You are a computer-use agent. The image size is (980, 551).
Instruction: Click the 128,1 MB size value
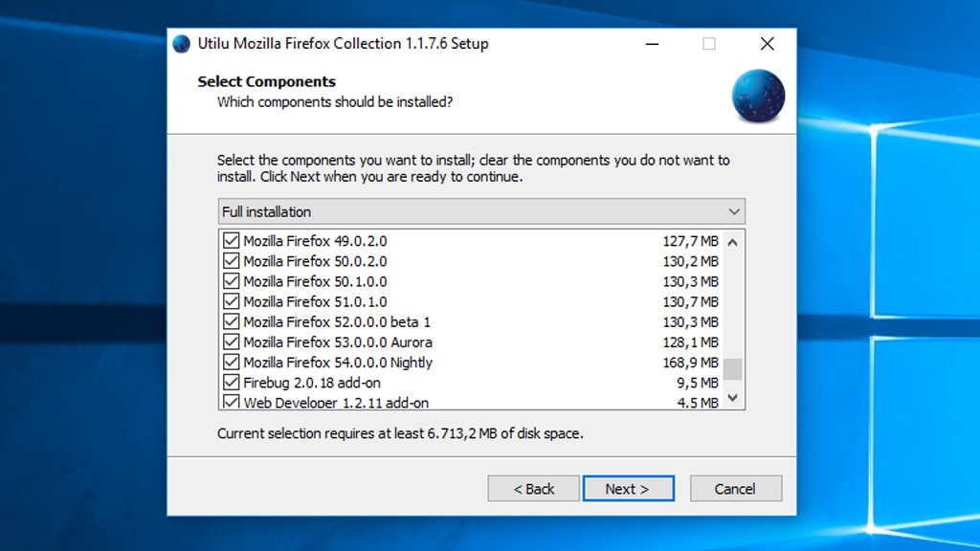coord(691,342)
